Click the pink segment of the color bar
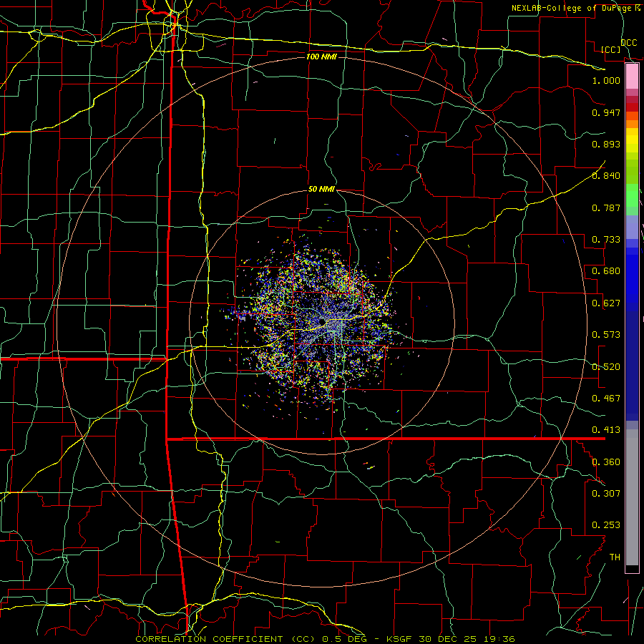 632,77
